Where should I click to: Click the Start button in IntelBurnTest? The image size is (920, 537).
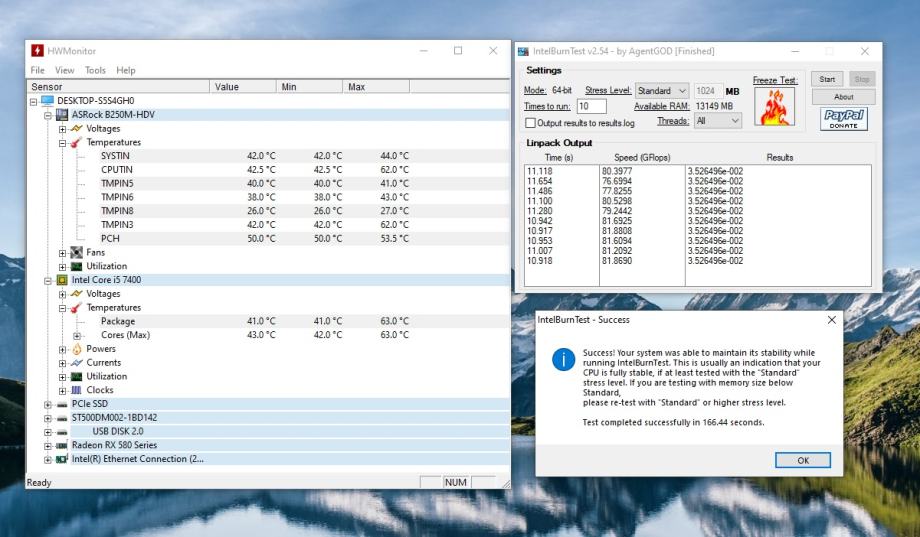[826, 79]
